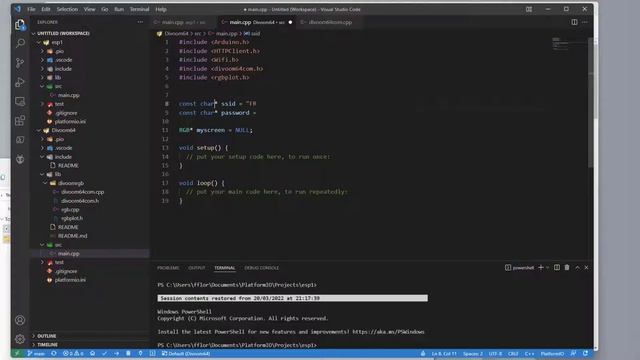Switch to the DEBUG CONSOLE panel tab
Screen dimensions: 640x360
[x=261, y=268]
